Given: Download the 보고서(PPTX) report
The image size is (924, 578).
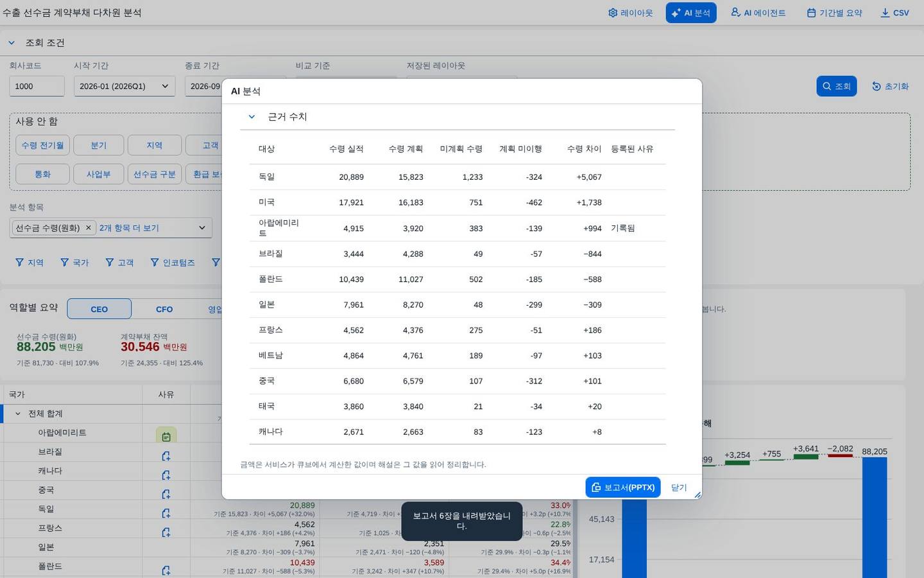Looking at the screenshot, I should pos(623,487).
